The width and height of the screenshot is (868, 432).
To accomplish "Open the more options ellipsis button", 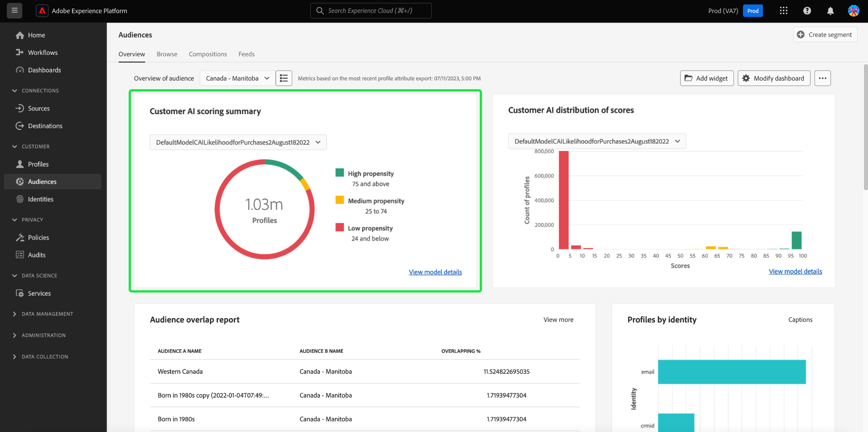I will [823, 78].
